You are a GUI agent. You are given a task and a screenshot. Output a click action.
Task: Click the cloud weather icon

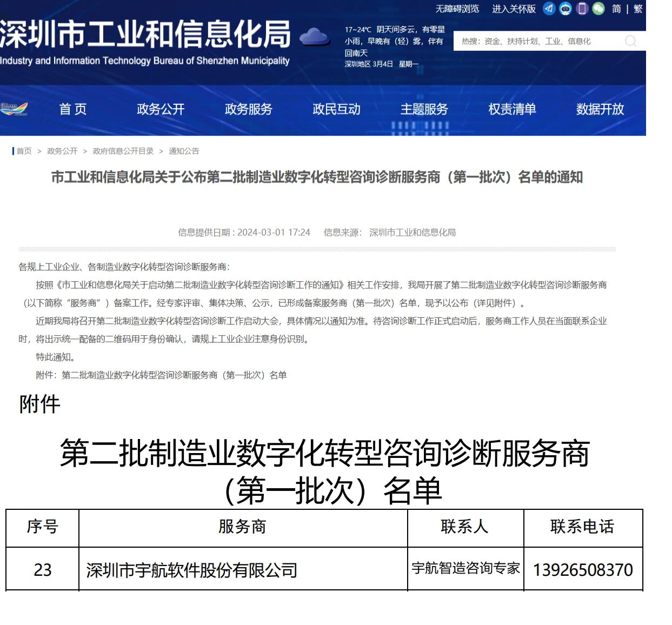314,37
